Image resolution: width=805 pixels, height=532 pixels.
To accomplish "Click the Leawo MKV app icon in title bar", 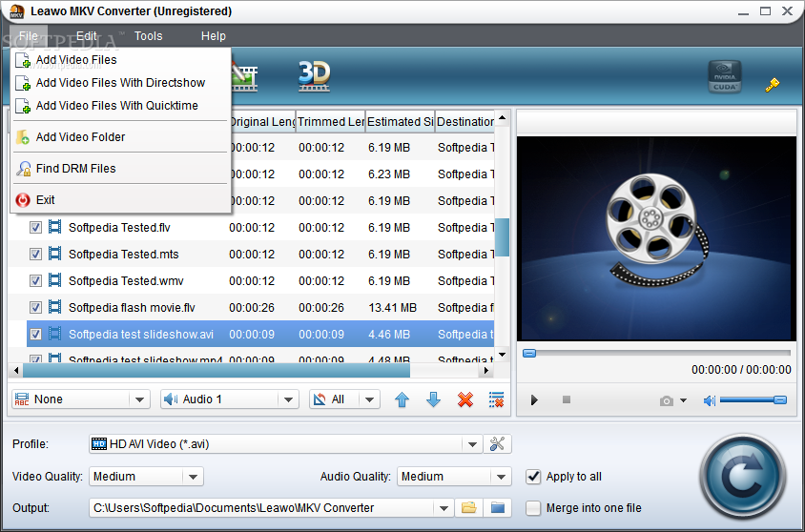I will pos(16,11).
